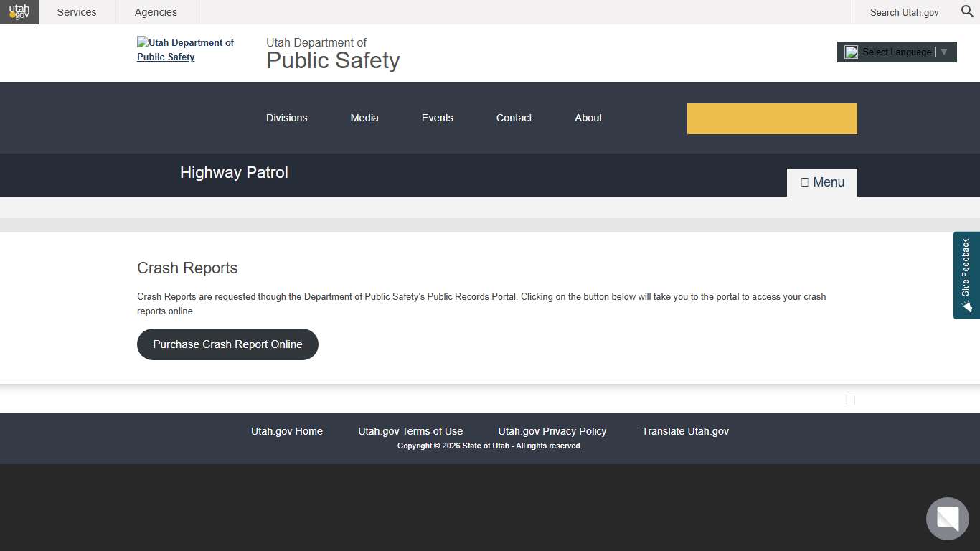Click the hamburger icon inside the Menu button
980x551 pixels.
[x=805, y=182]
